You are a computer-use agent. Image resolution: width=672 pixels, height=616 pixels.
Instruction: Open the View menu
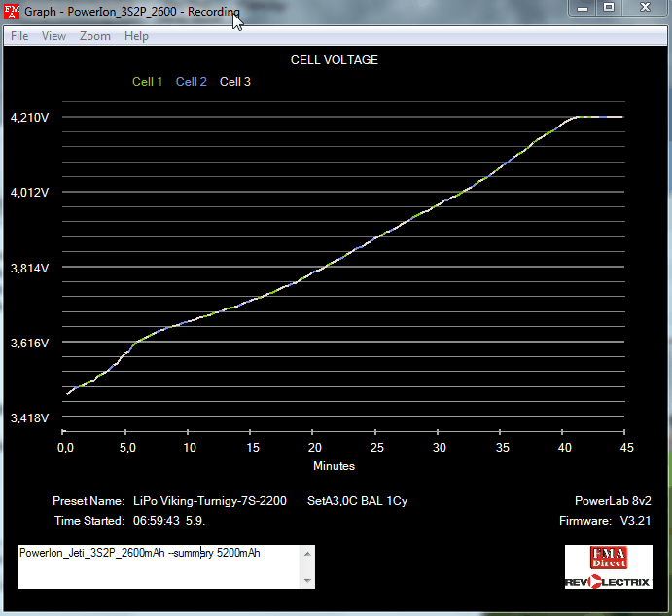tap(53, 36)
